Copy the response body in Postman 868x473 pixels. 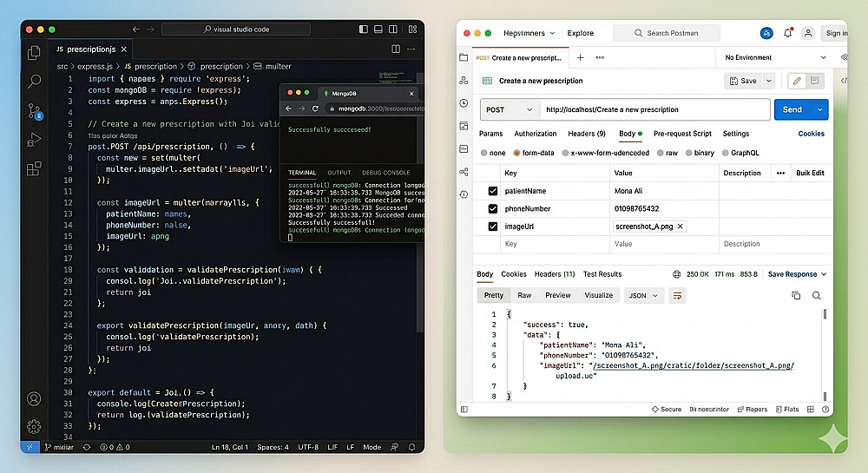click(x=796, y=295)
